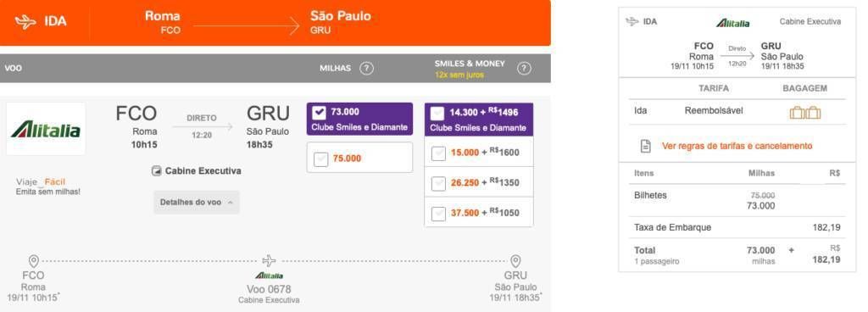This screenshot has height=312, width=868.
Task: Select the 75.000 miles fare checkbox
Action: pos(321,159)
